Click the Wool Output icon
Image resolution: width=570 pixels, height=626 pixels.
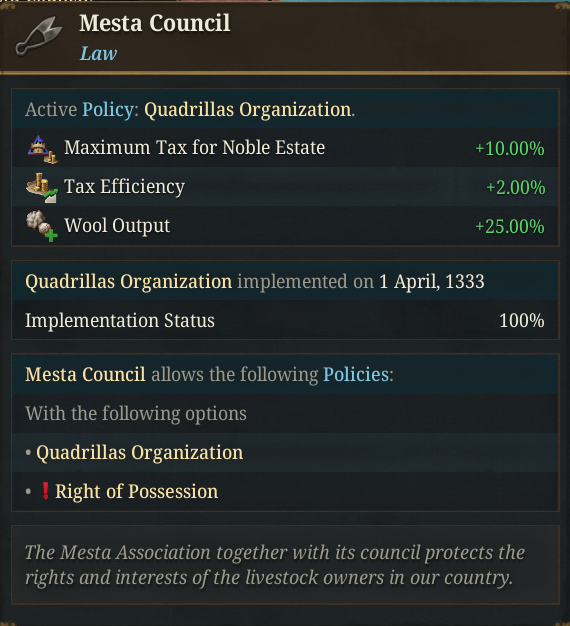[42, 226]
